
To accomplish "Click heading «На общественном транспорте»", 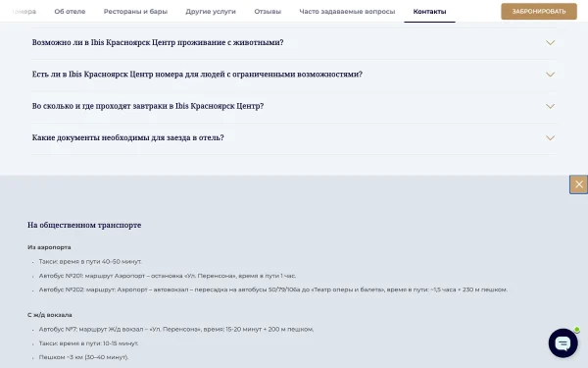I will coord(84,225).
